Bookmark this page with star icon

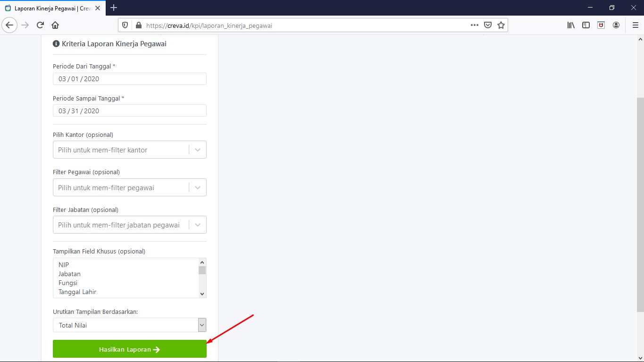pyautogui.click(x=501, y=25)
